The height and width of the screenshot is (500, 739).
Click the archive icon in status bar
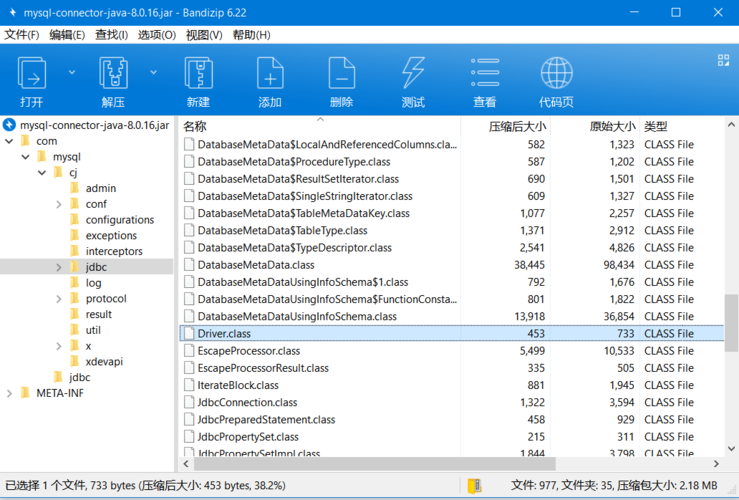(x=475, y=485)
